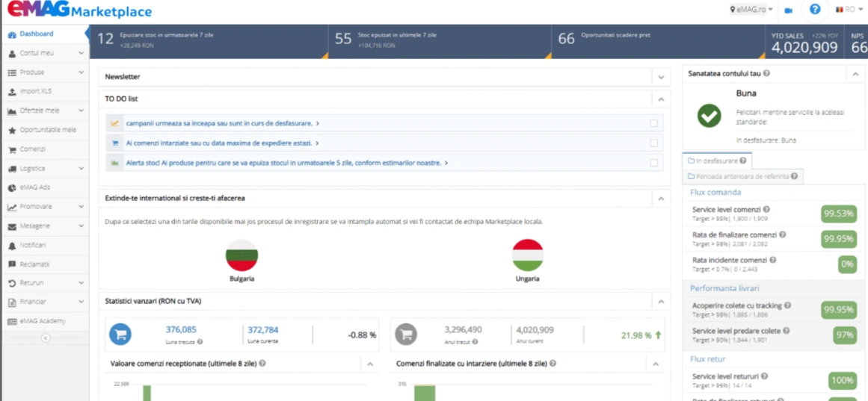Click the blue cart icon in Statistici vanzari
This screenshot has height=401, width=868.
[120, 335]
